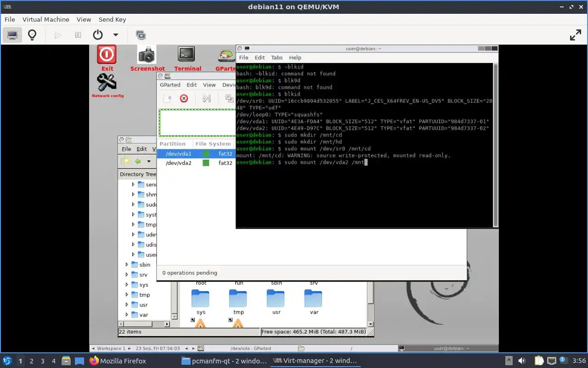Click the terminal vertical scrollbar
This screenshot has width=588, height=368.
tap(496, 145)
